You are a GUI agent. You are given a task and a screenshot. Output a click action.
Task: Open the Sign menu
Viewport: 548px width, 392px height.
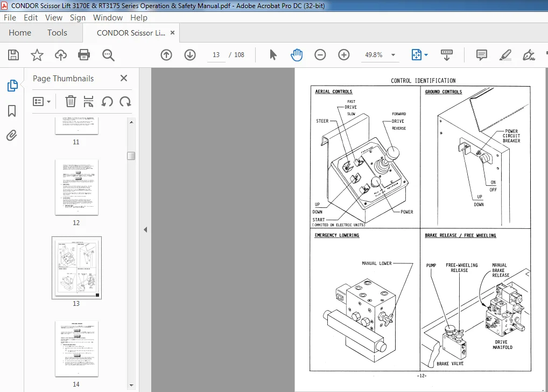(x=78, y=17)
